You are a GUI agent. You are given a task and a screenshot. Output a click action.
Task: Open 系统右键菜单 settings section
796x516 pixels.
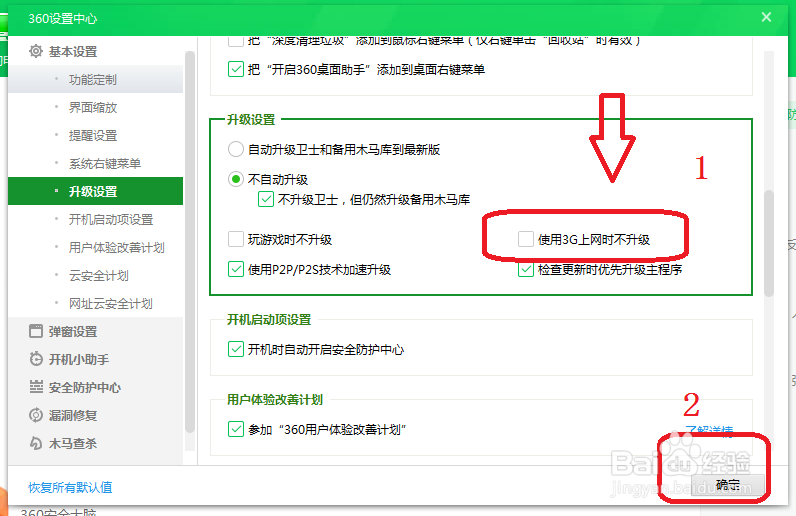click(95, 163)
